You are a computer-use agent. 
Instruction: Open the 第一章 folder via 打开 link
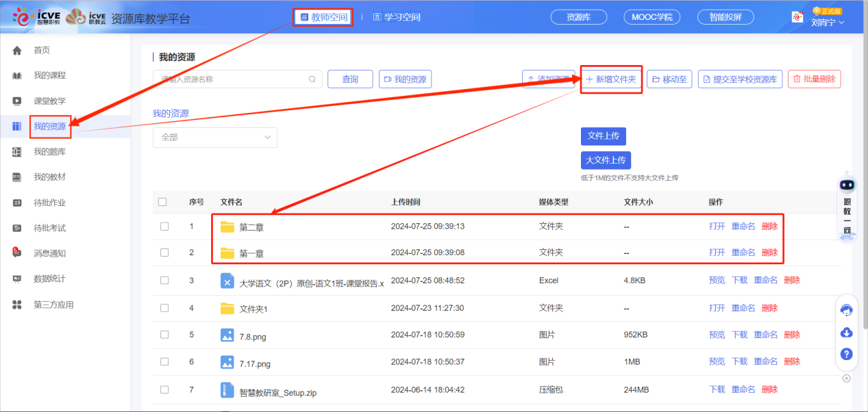click(717, 252)
